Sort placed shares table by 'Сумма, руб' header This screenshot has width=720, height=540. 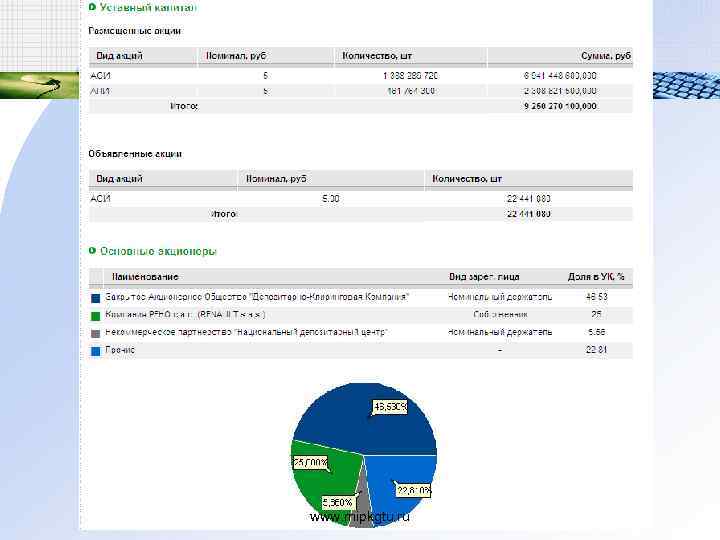tap(606, 56)
